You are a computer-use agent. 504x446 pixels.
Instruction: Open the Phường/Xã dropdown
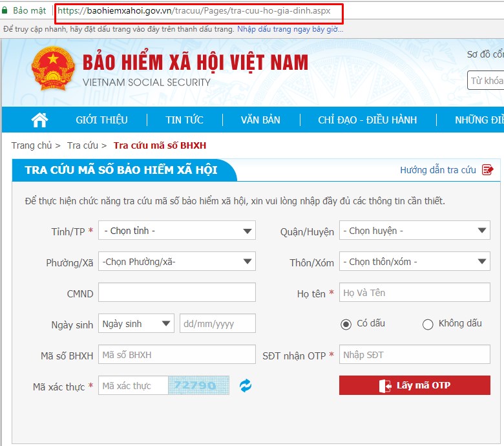point(177,261)
